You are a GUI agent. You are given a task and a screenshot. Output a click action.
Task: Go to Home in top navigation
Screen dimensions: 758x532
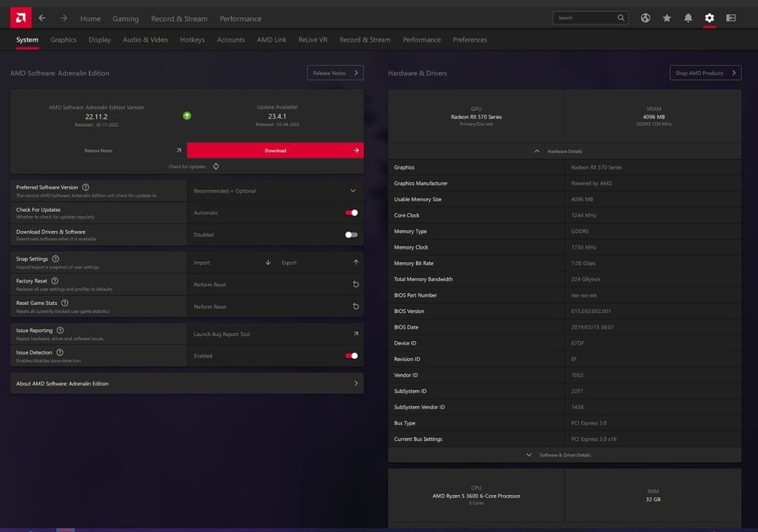point(90,18)
